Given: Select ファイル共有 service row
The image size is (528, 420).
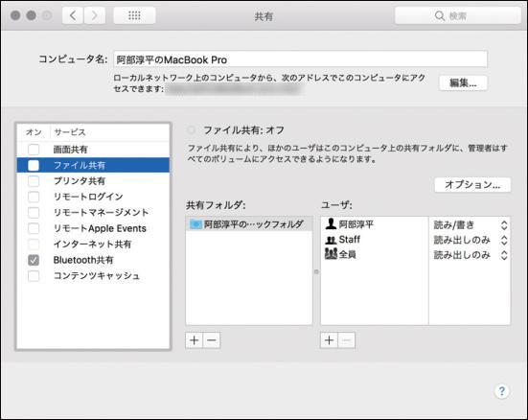Looking at the screenshot, I should 93,165.
